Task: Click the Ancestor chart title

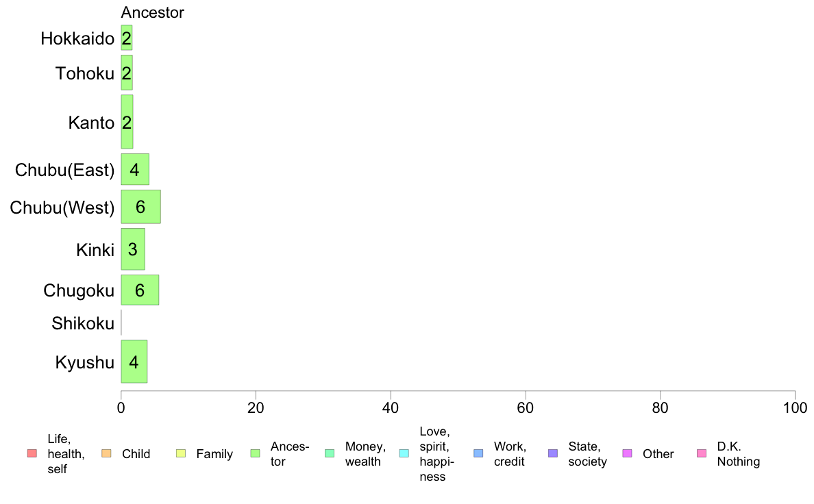Action: click(x=152, y=12)
